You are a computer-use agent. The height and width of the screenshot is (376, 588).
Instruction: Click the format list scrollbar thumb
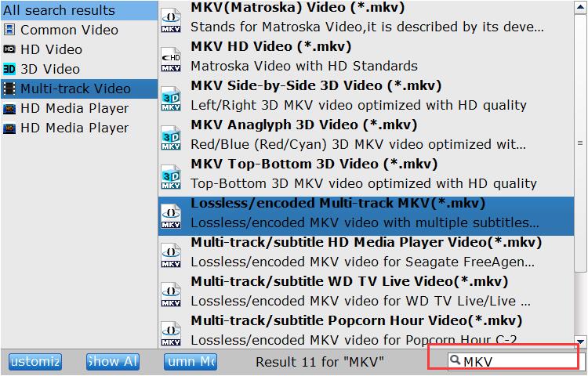click(580, 143)
